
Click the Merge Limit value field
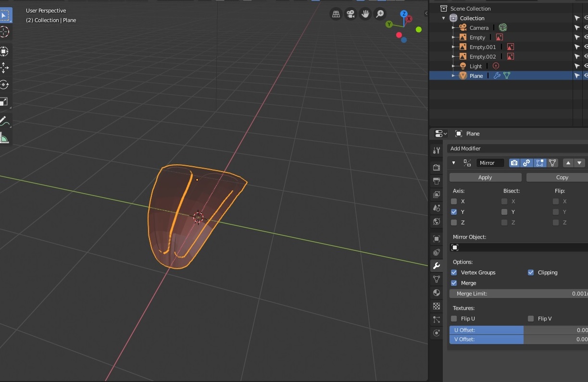[x=518, y=294]
